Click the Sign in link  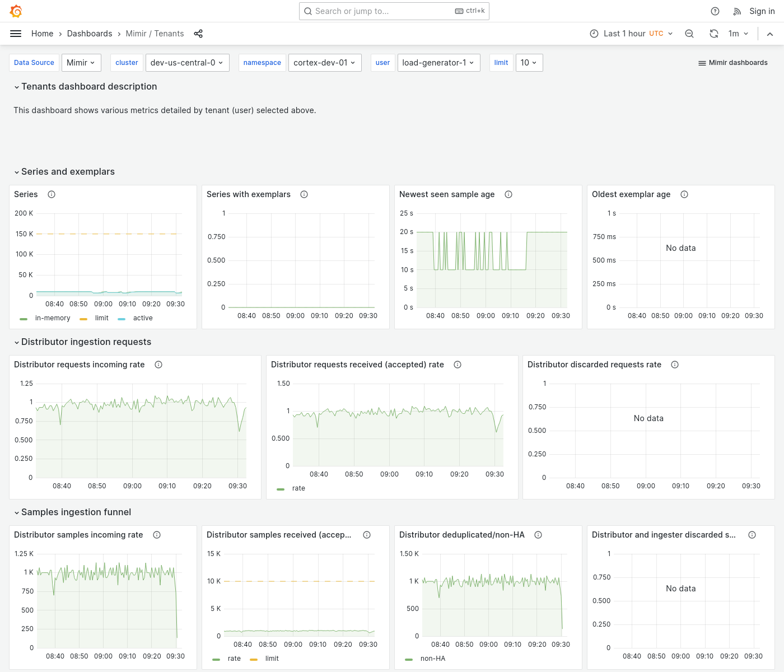click(x=762, y=11)
